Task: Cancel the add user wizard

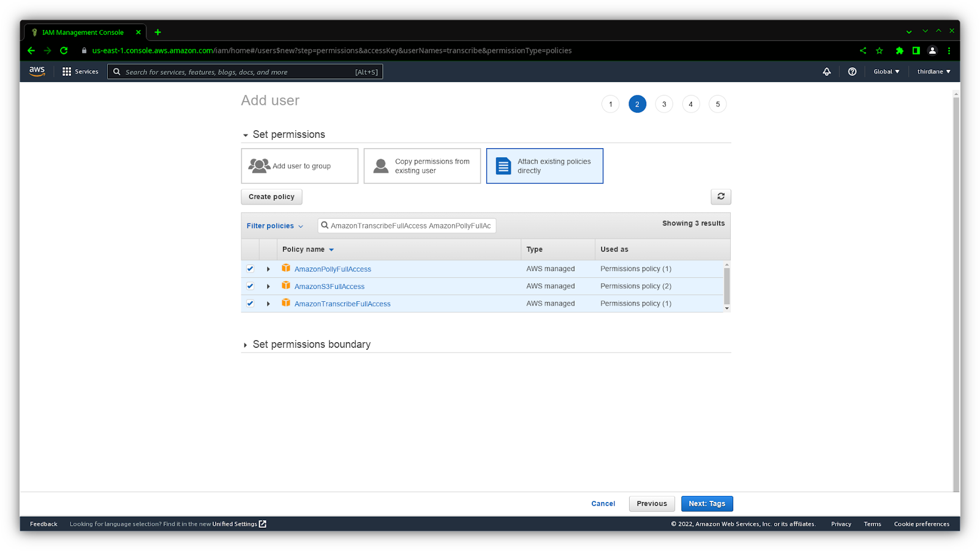Action: point(603,504)
